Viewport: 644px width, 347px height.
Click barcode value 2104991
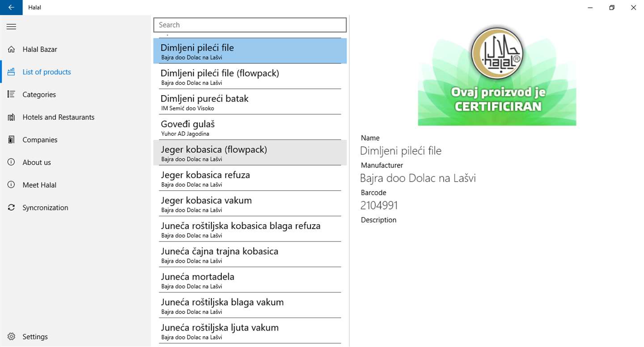click(x=379, y=205)
